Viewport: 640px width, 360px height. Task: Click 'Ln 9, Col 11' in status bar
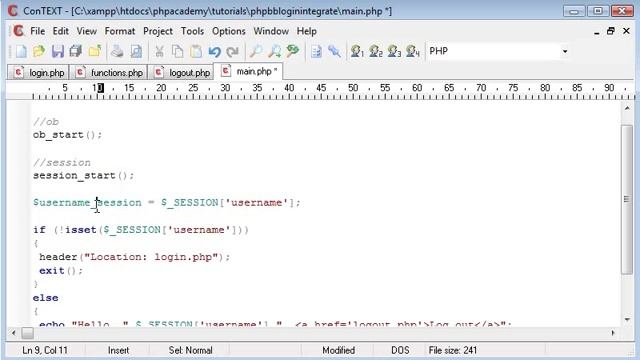click(45, 351)
